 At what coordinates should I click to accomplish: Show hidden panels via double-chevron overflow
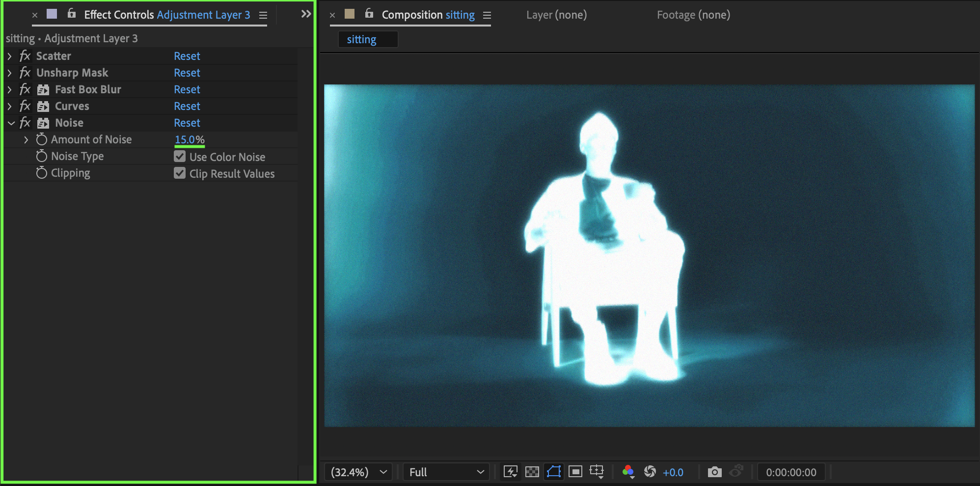[x=306, y=14]
